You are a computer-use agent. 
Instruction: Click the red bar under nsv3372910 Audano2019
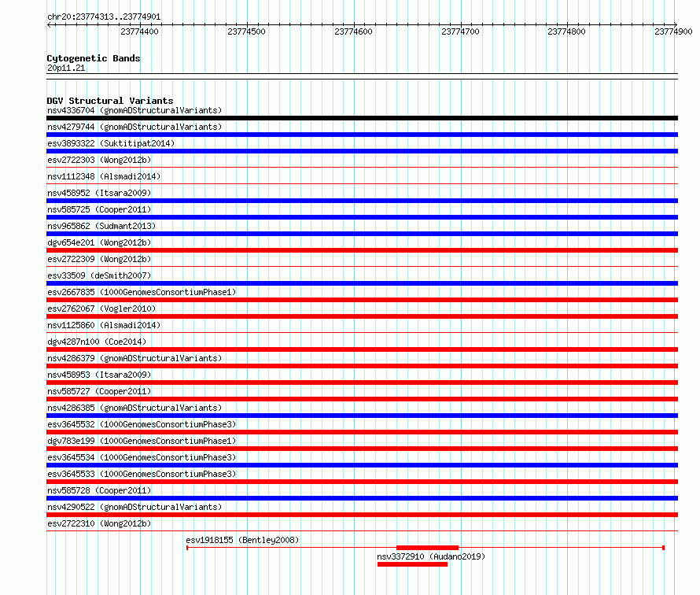(x=412, y=564)
